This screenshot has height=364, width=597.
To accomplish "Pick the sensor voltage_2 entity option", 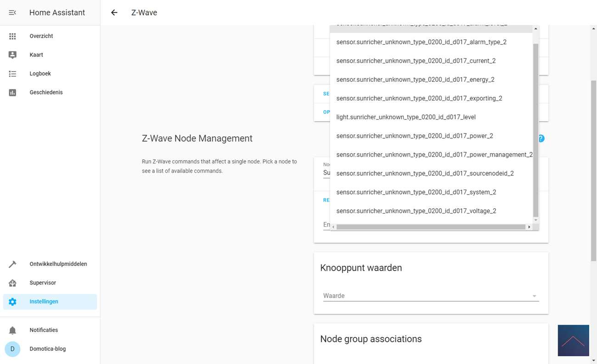I will pyautogui.click(x=416, y=211).
